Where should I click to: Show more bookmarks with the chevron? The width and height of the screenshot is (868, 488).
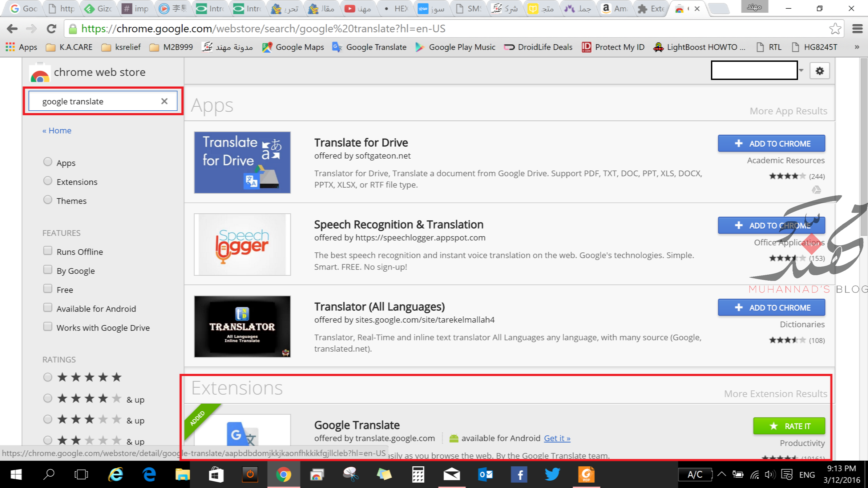point(857,47)
